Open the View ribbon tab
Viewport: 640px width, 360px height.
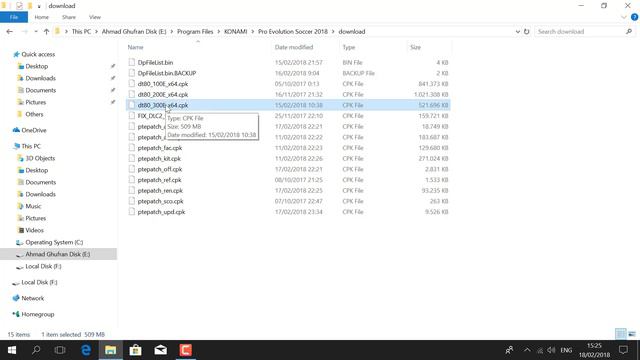coord(95,17)
